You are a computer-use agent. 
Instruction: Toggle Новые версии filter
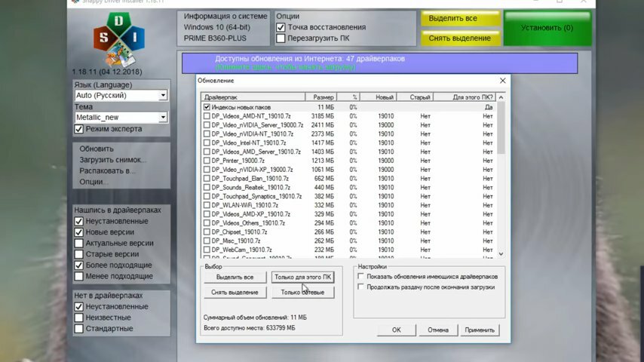coord(79,232)
